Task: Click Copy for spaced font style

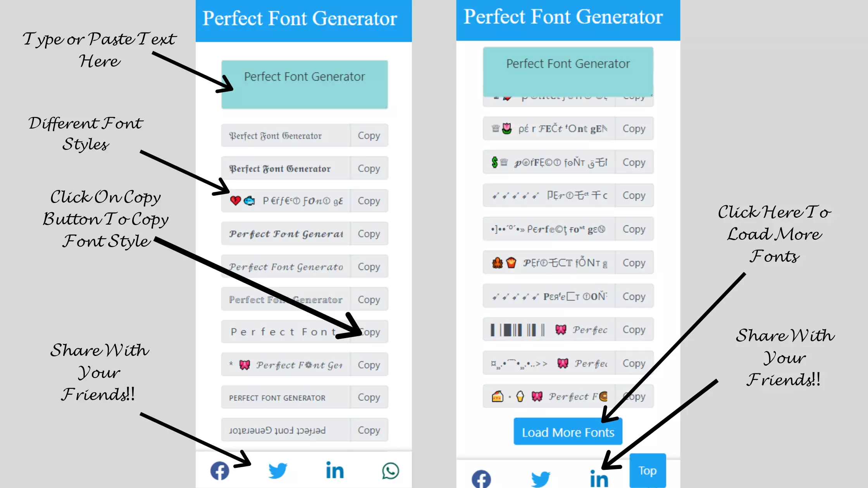Action: coord(369,332)
